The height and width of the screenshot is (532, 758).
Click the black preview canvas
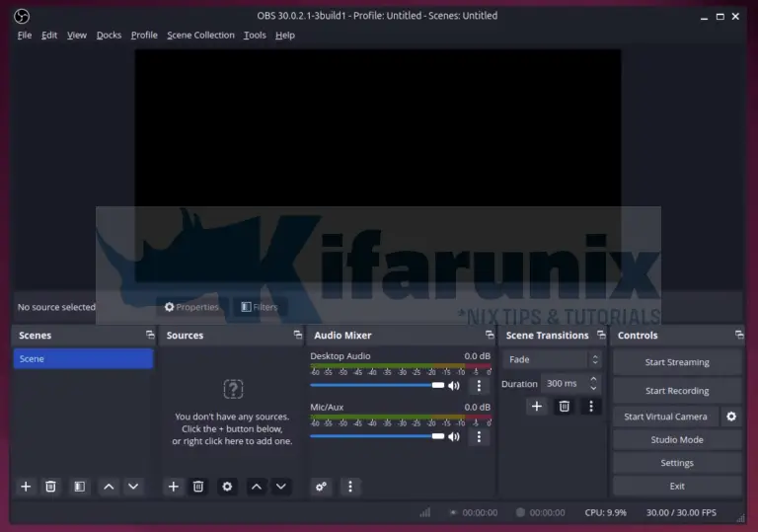(378, 166)
